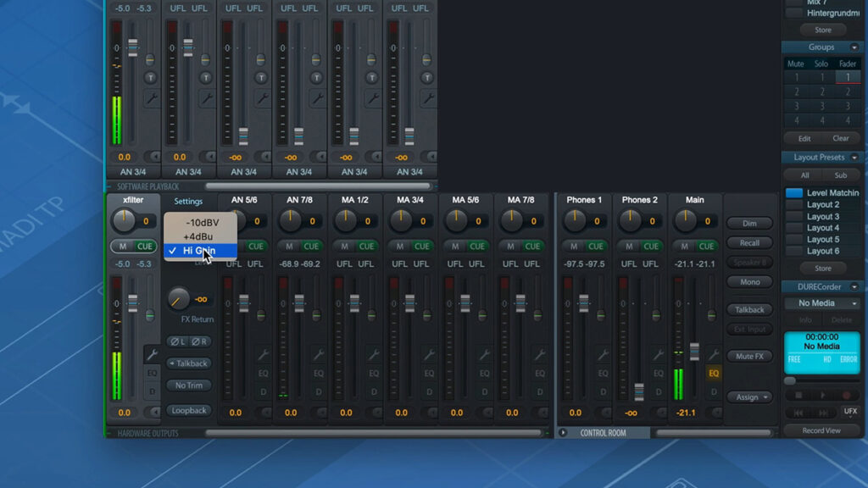
Task: Click the Main channel volume fader
Action: tap(695, 351)
